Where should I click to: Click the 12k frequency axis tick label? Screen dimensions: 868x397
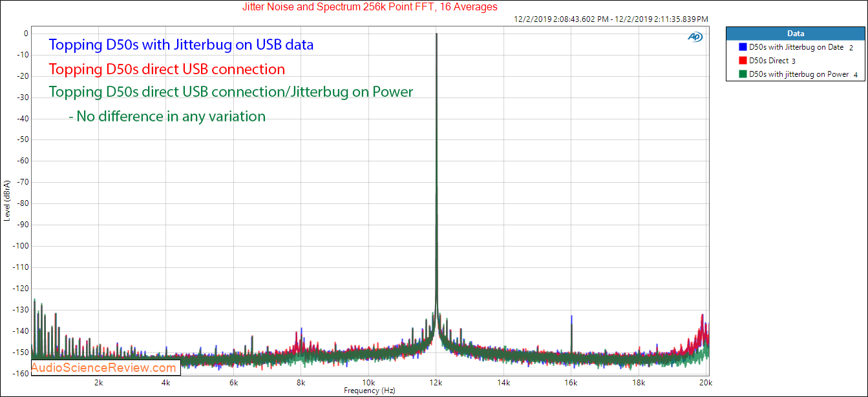coord(436,382)
